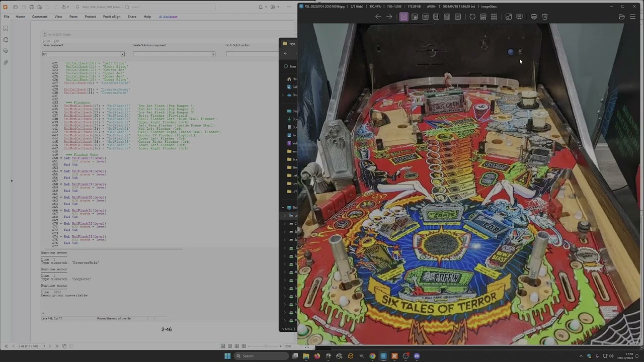Start slideshow in ImageGlass
644x362 pixels.
coord(519,17)
